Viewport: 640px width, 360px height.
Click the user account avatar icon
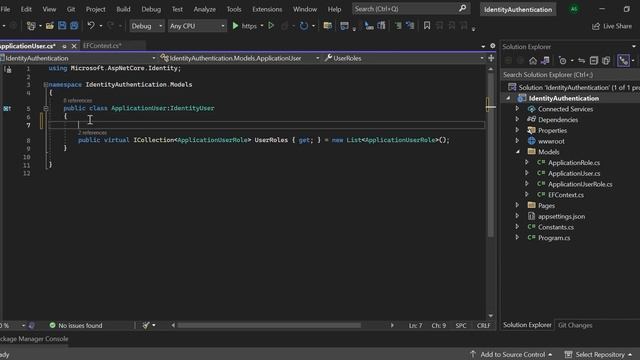[x=574, y=9]
